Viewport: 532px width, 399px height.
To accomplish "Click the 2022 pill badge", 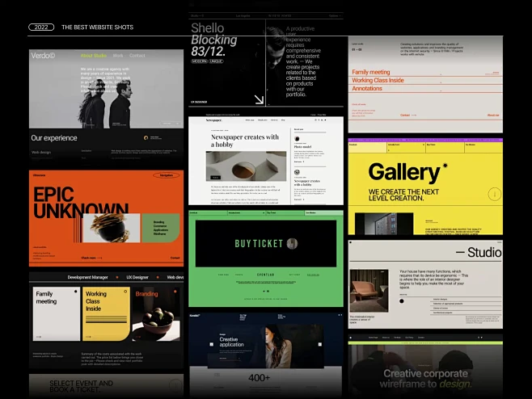I will (x=41, y=27).
